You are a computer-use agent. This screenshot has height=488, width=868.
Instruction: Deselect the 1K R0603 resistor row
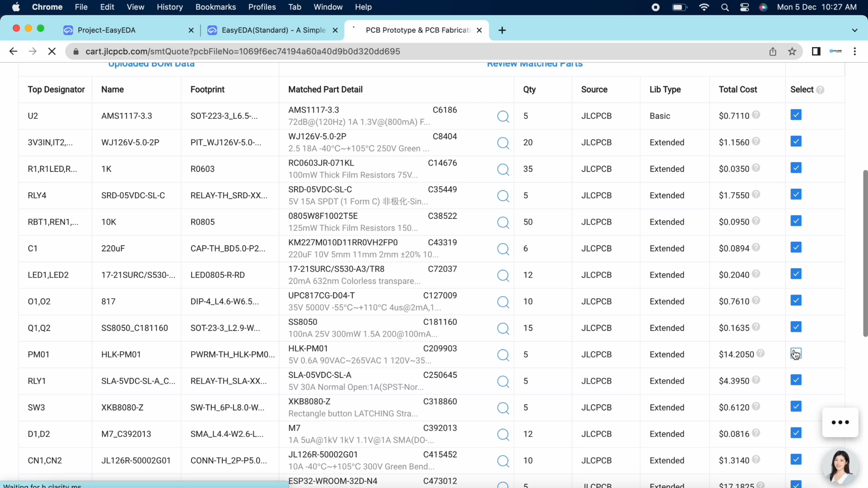(x=796, y=168)
